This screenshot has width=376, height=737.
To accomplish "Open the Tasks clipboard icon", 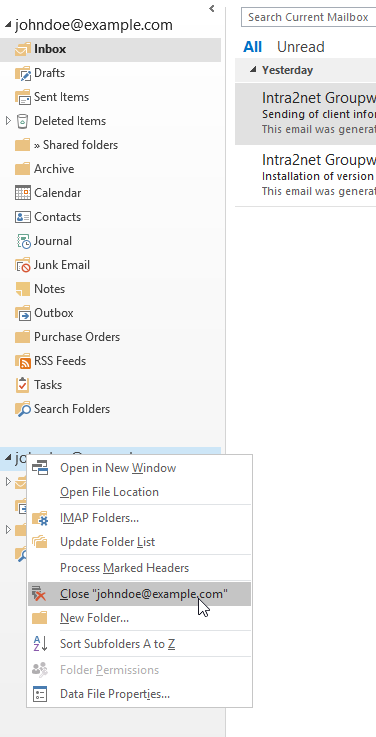I will [x=22, y=384].
